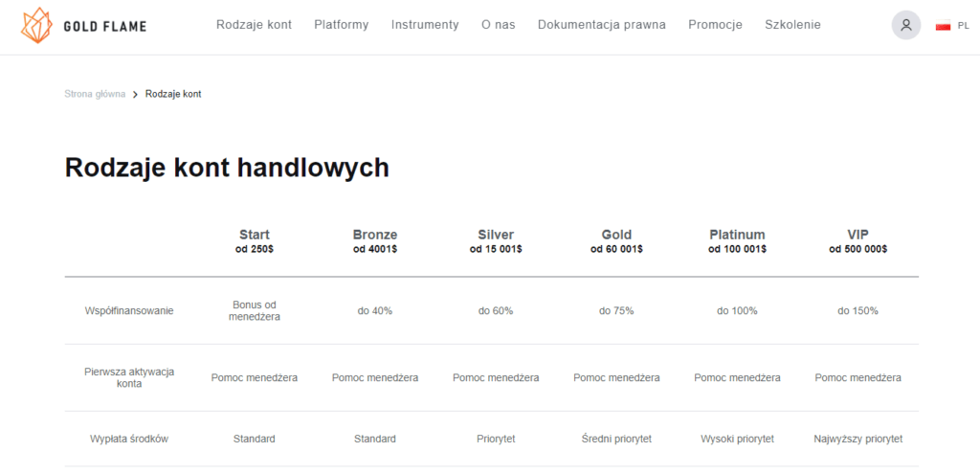Open the O nas navigation item
This screenshot has width=980, height=474.
tap(498, 25)
